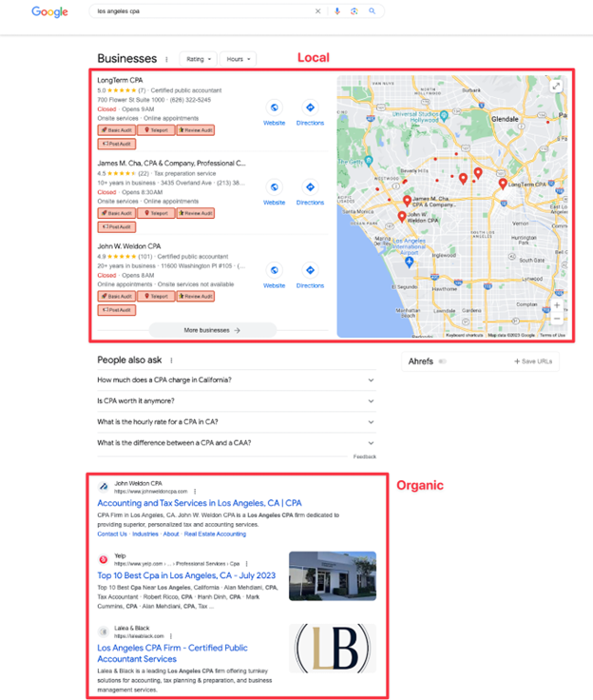Screen dimensions: 593x700
Task: Open the Rating filter dropdown
Action: pos(198,59)
